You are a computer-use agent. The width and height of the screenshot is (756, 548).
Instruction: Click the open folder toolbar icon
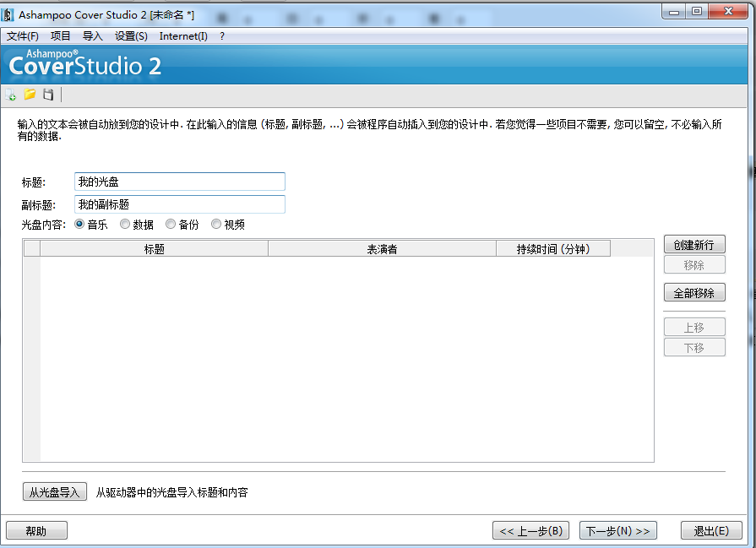(30, 95)
